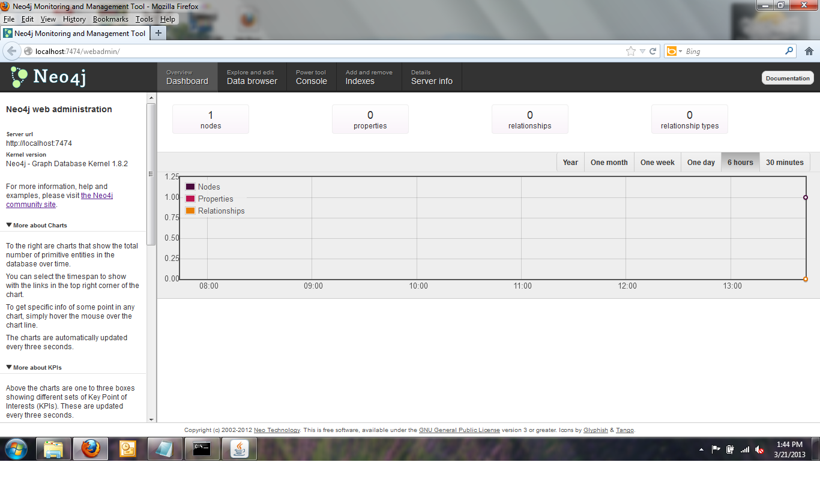This screenshot has height=504, width=820.
Task: Open the Java application on the taskbar
Action: [x=240, y=449]
